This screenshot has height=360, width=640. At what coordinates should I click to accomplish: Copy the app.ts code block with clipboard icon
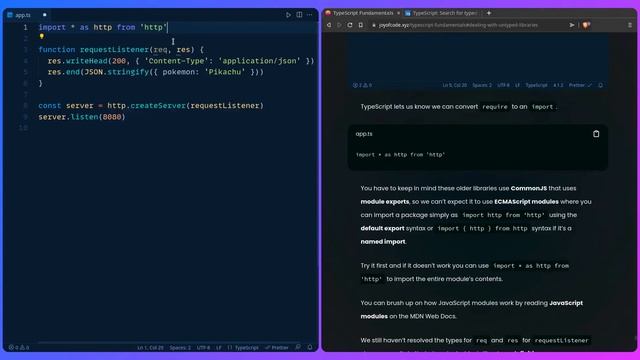pyautogui.click(x=596, y=134)
